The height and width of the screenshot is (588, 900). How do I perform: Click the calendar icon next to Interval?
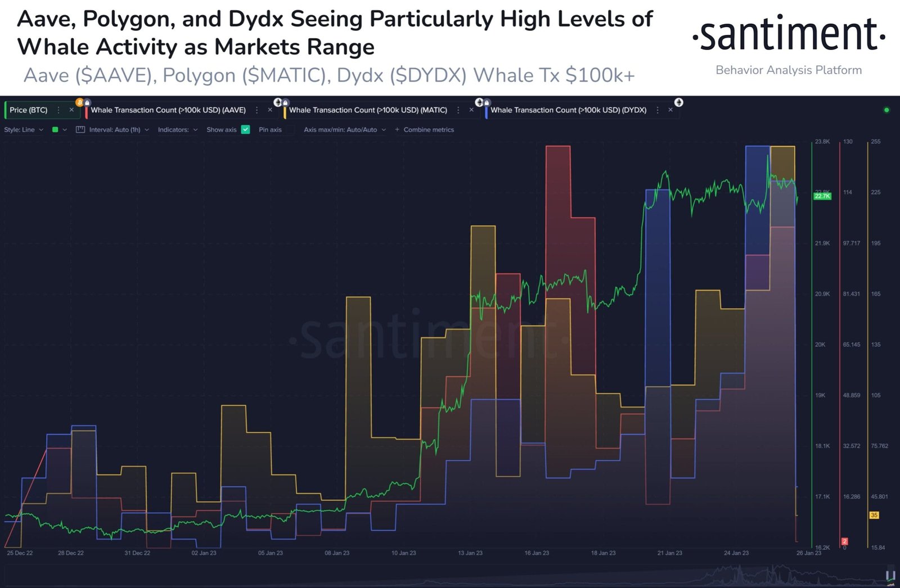81,129
